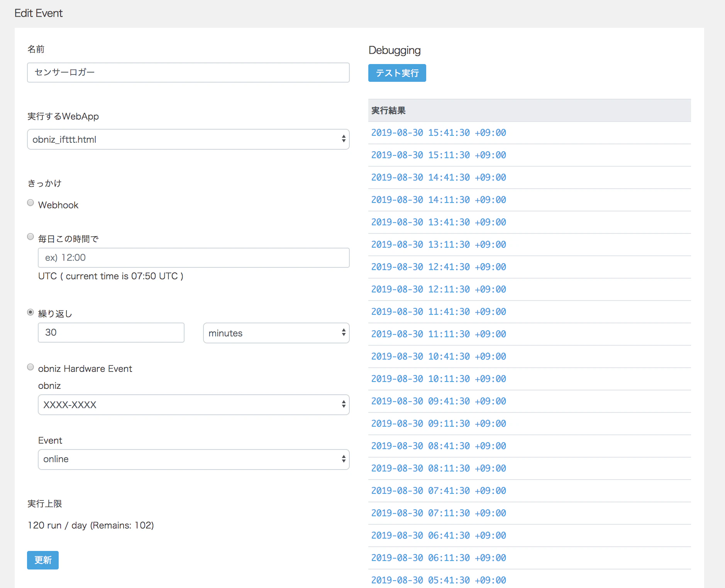Open result 2019-08-30 15:11:30 +09:00
The height and width of the screenshot is (588, 725).
439,155
